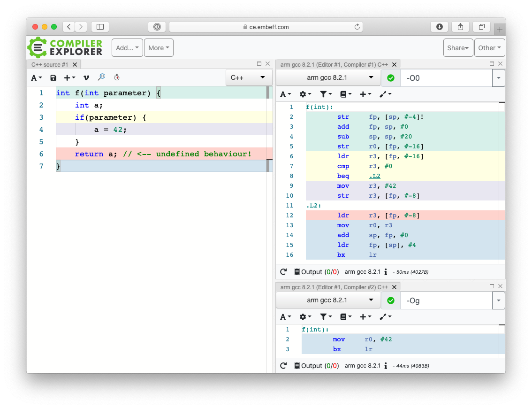This screenshot has width=532, height=408.
Task: Click the Share button
Action: pyautogui.click(x=458, y=48)
